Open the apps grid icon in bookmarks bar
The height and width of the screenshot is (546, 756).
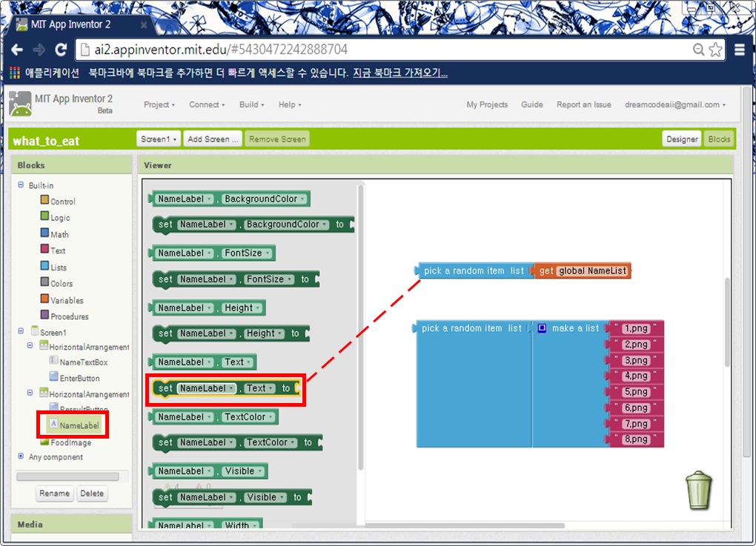[x=15, y=73]
